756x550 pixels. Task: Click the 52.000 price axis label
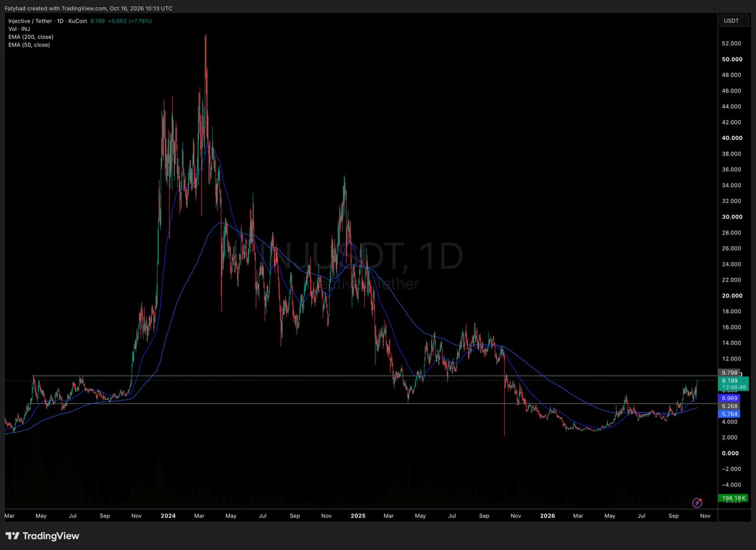[x=731, y=43]
